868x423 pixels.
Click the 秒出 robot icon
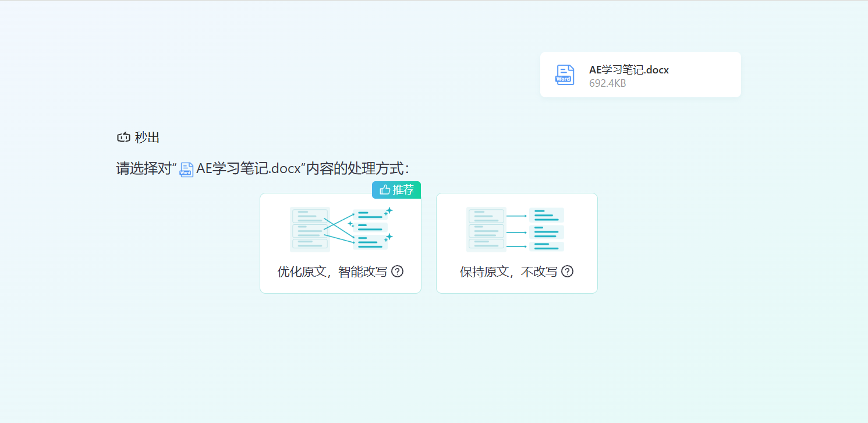point(123,138)
